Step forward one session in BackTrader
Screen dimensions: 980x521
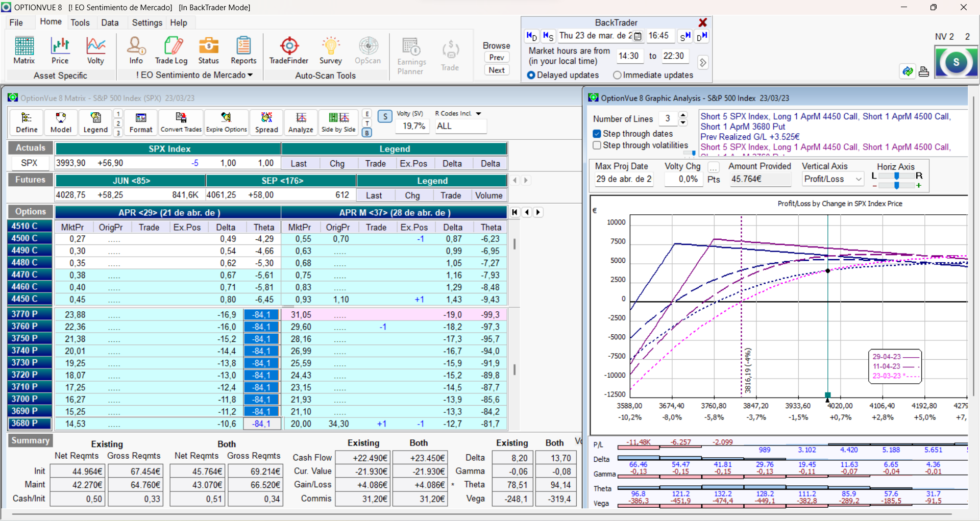[685, 36]
